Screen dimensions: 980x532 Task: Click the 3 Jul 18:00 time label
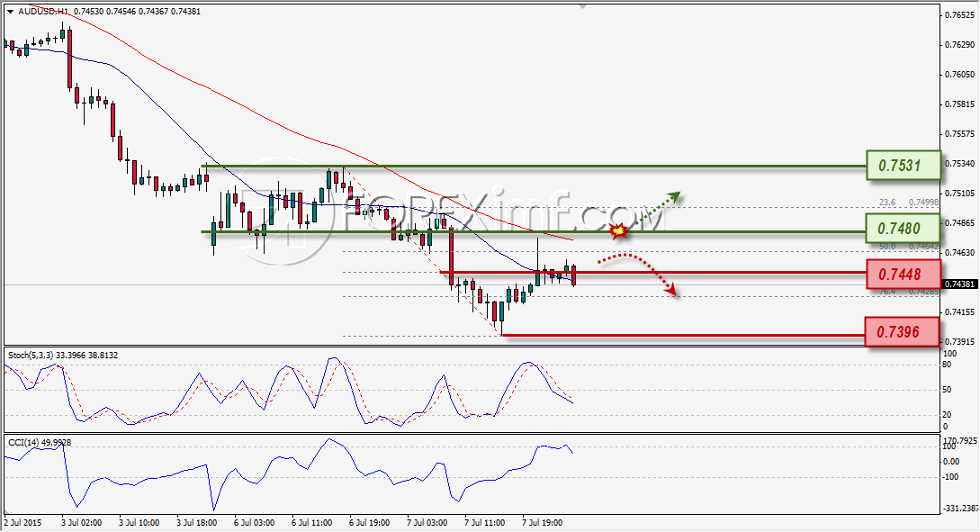197,523
